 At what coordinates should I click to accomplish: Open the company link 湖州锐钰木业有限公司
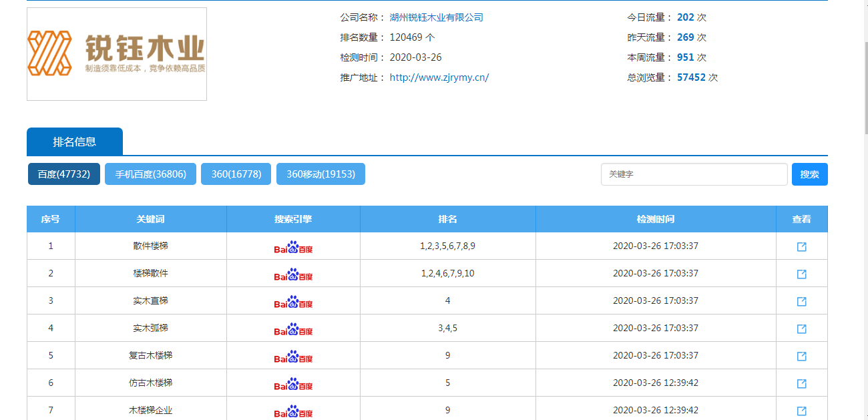pos(435,17)
